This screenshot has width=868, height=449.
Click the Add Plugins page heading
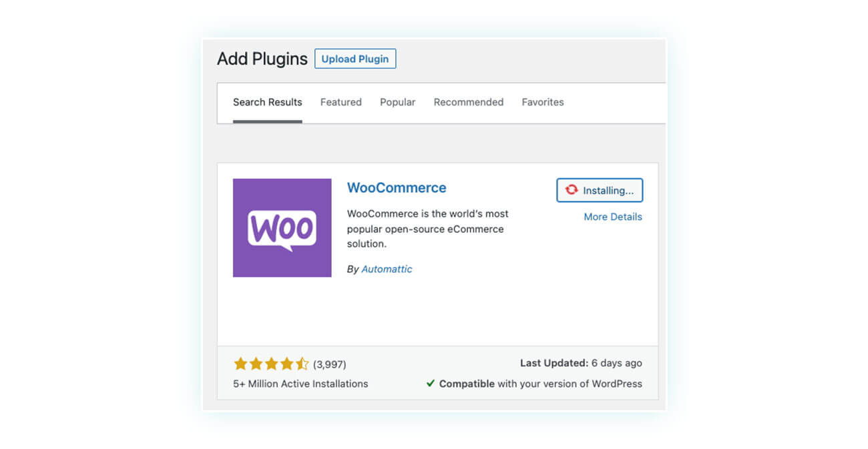click(262, 59)
